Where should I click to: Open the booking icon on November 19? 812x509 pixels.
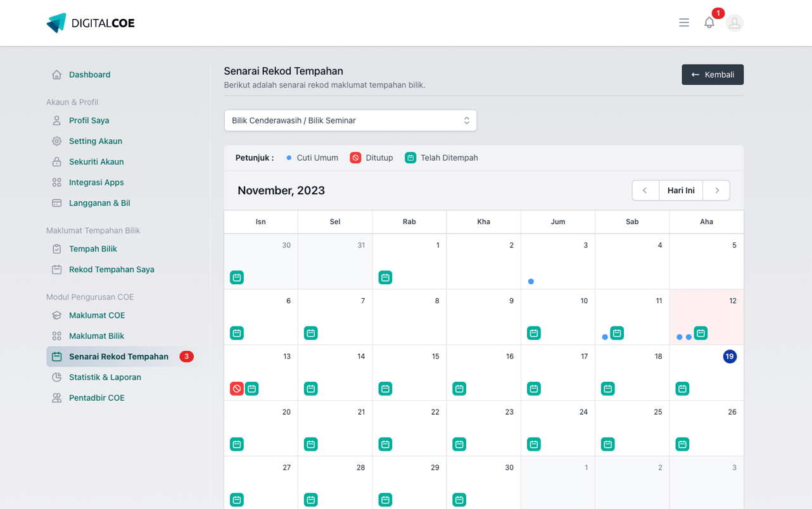[x=682, y=389]
